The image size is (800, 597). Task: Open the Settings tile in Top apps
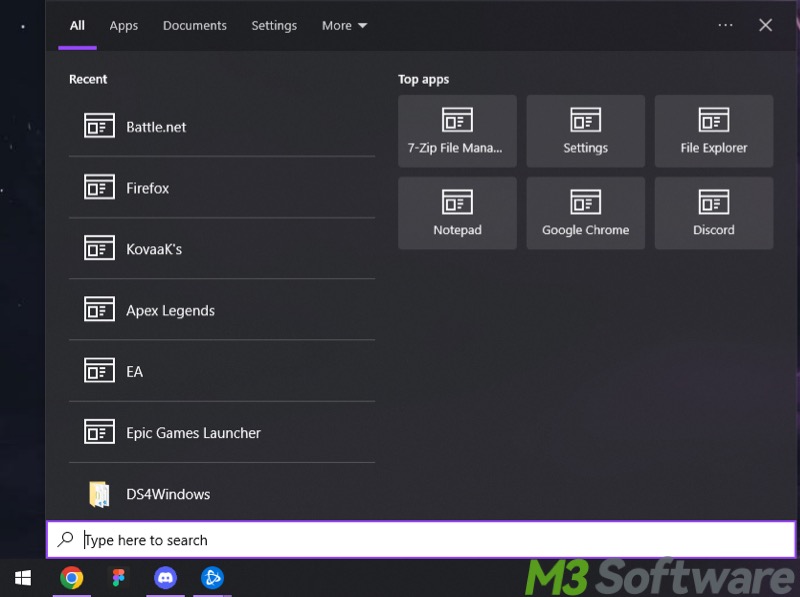click(585, 131)
